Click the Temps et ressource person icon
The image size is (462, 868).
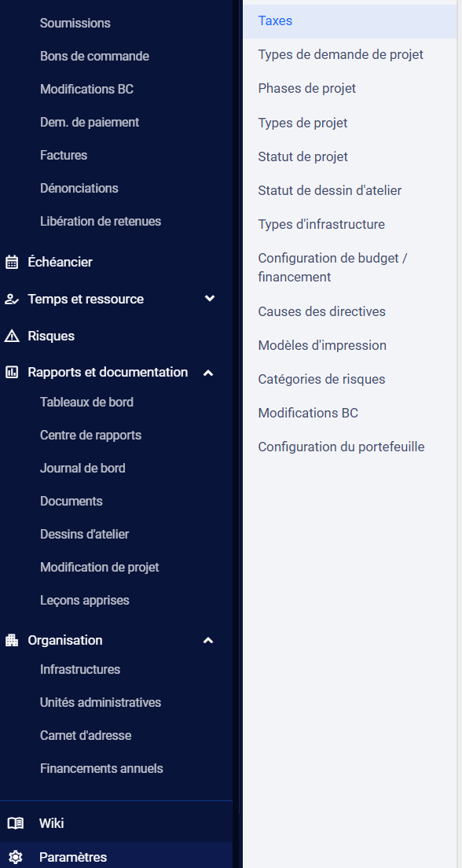click(x=12, y=300)
